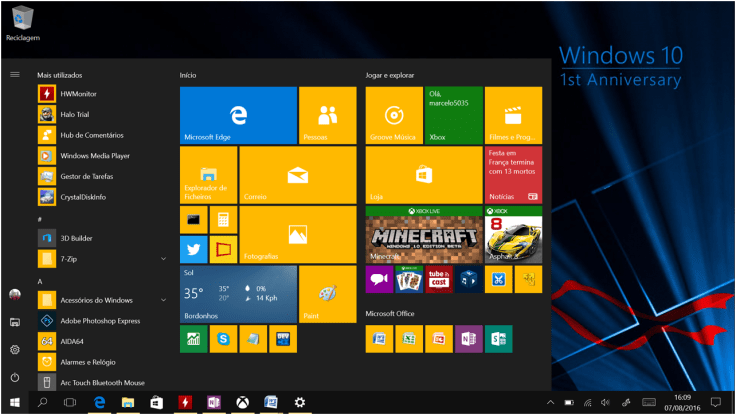Expand Acessórios do Windows folder
Image resolution: width=736 pixels, height=415 pixels.
pos(163,300)
